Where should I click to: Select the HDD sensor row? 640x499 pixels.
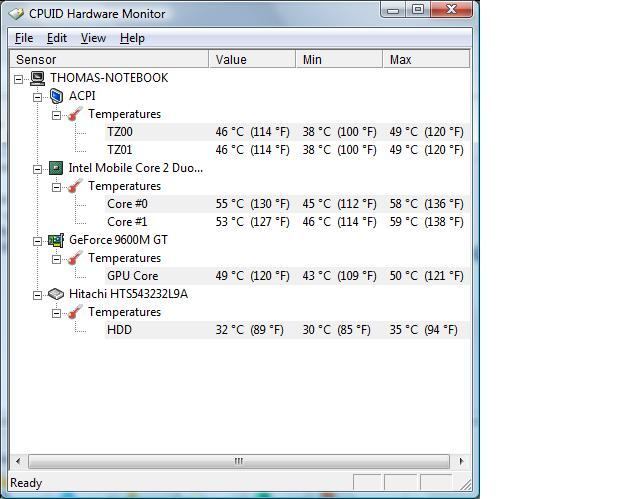287,330
